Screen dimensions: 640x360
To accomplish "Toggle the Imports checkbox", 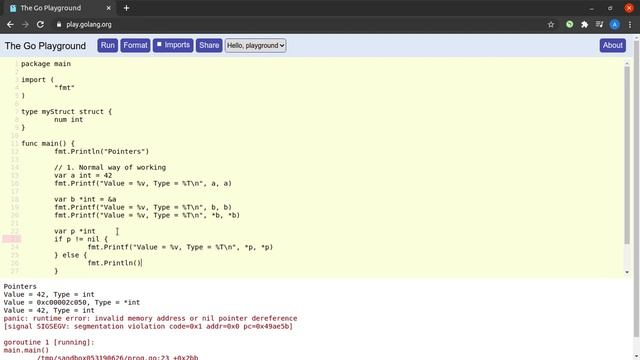I will (159, 44).
